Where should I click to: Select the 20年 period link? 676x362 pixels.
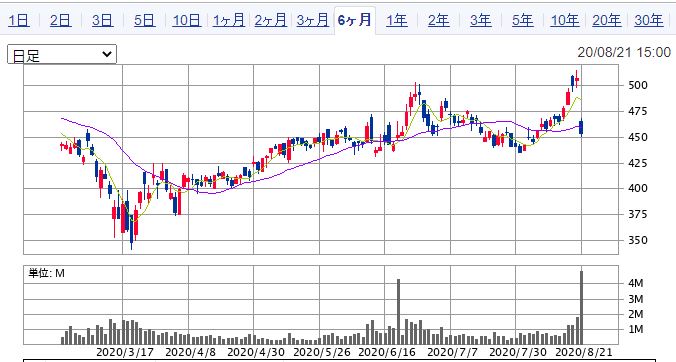pos(606,20)
